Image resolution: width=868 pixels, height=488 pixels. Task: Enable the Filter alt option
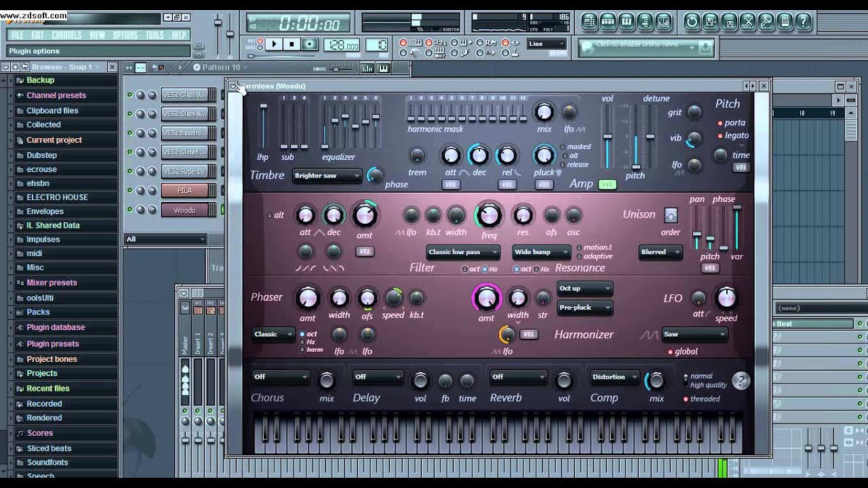[276, 215]
